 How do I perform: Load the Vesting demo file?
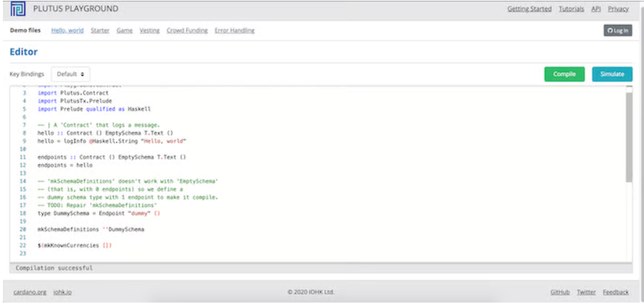click(x=149, y=31)
